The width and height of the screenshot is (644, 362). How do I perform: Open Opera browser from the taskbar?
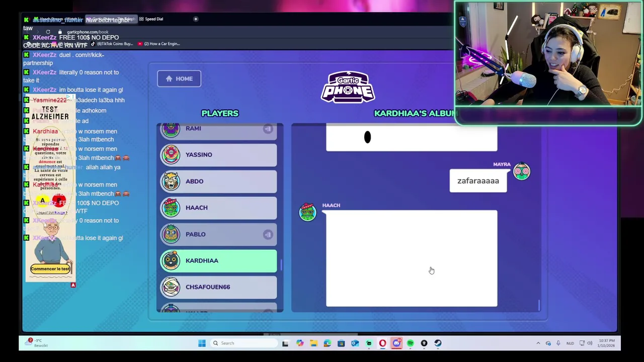click(382, 343)
